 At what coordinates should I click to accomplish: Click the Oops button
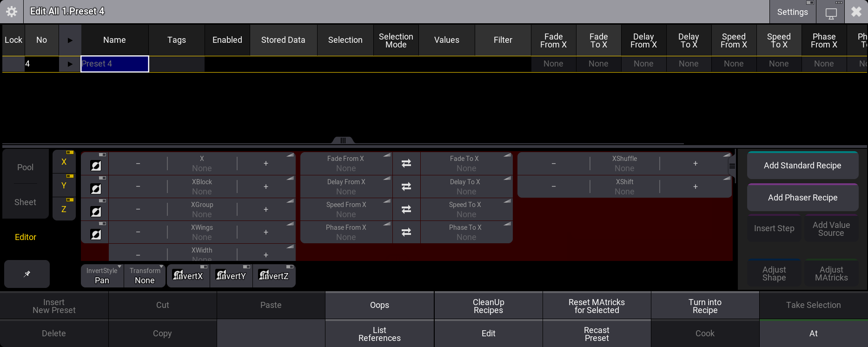click(x=379, y=305)
